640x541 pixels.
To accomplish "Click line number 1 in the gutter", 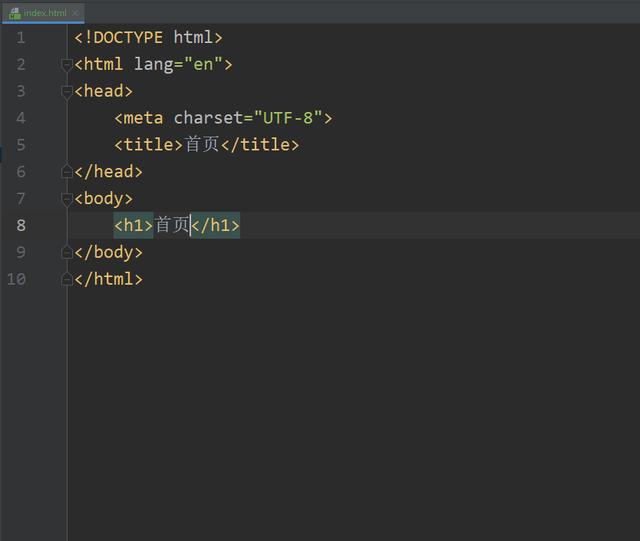I will click(x=21, y=38).
